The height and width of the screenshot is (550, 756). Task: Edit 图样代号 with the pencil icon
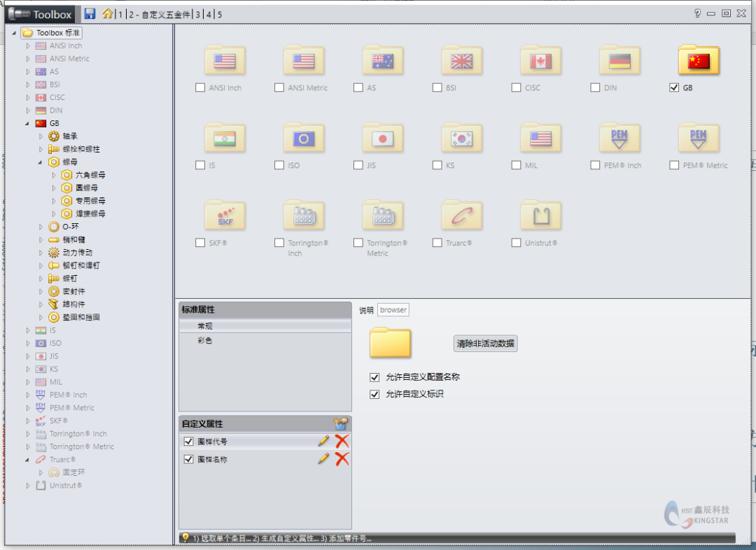pos(323,441)
